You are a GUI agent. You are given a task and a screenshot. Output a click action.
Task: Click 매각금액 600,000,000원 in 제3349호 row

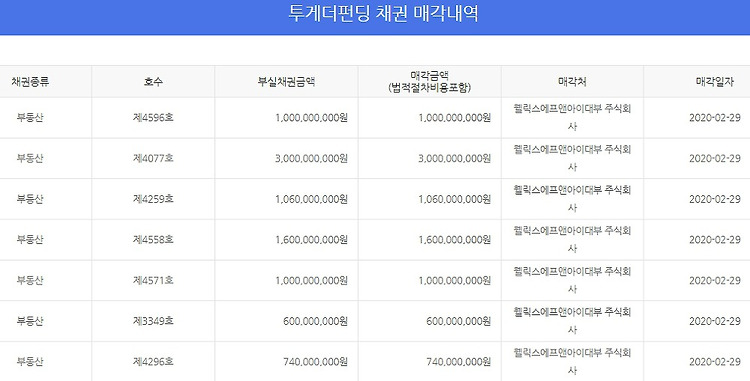(458, 321)
